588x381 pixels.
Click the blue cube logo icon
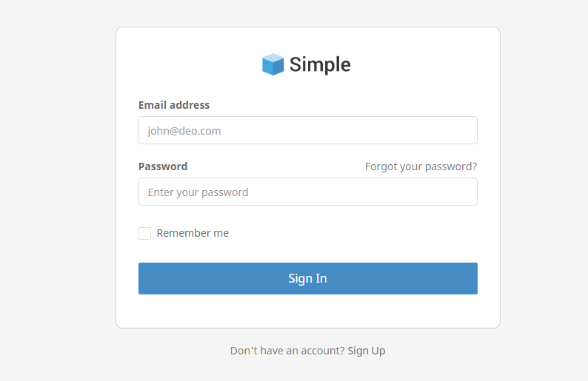(273, 64)
